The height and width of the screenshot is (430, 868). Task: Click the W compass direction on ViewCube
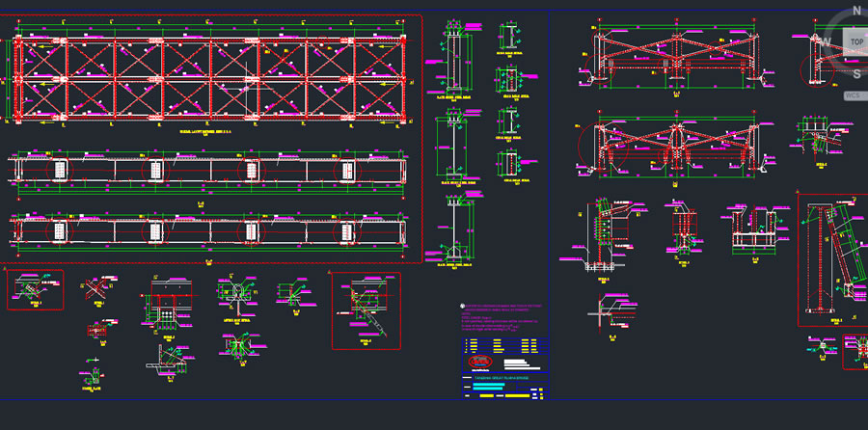pyautogui.click(x=827, y=41)
